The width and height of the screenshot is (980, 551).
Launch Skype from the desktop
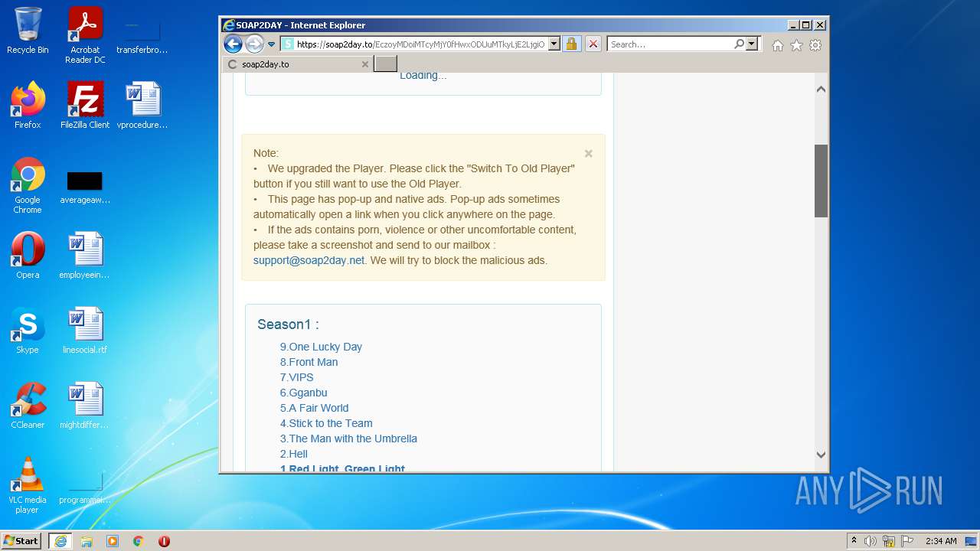point(28,331)
